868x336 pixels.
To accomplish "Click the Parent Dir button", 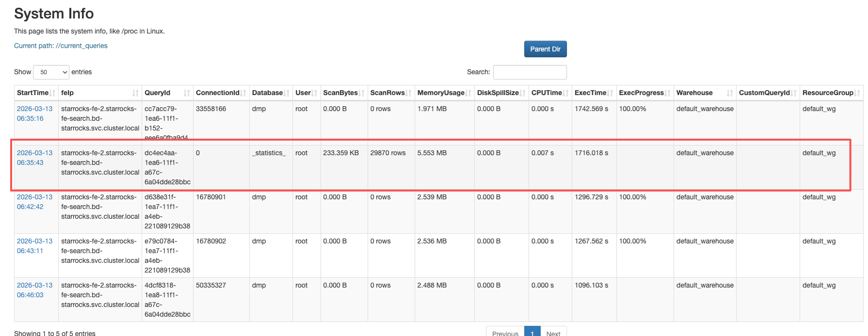I will pos(545,49).
